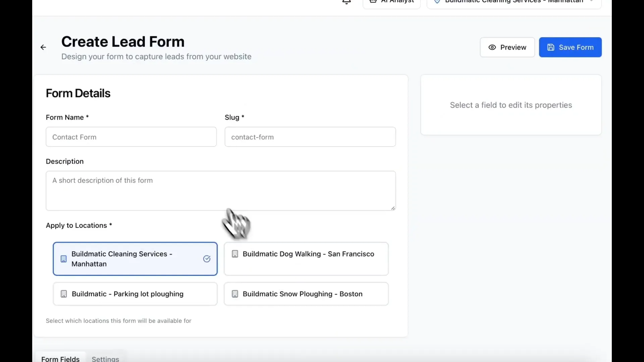
Task: Deselect Buildmatic Cleaning Services - Manhattan location
Action: pyautogui.click(x=135, y=259)
